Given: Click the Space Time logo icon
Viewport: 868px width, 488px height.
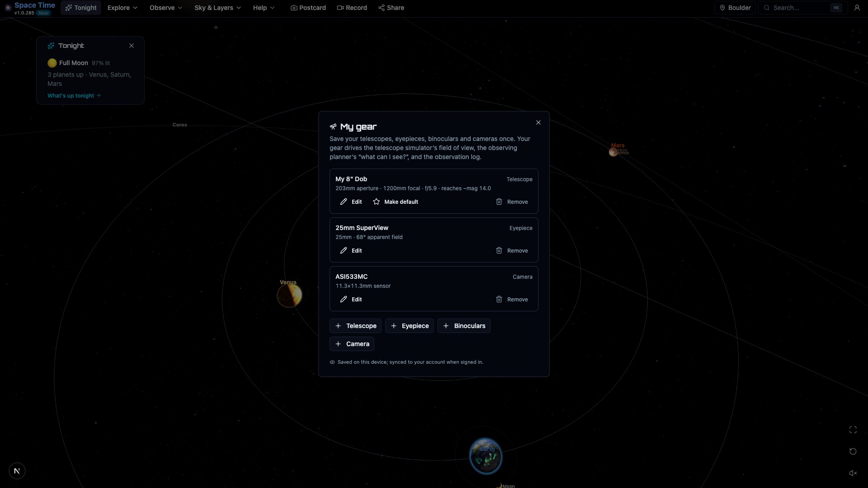Looking at the screenshot, I should point(8,8).
